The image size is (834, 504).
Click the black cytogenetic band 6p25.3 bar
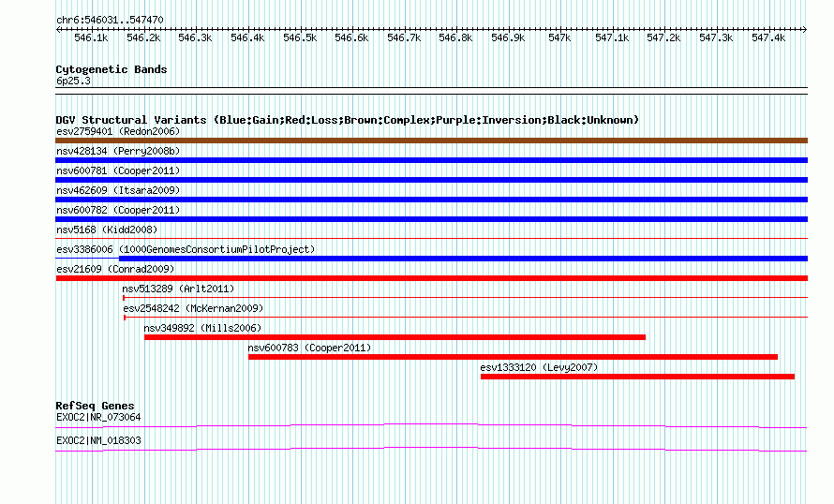pos(431,91)
